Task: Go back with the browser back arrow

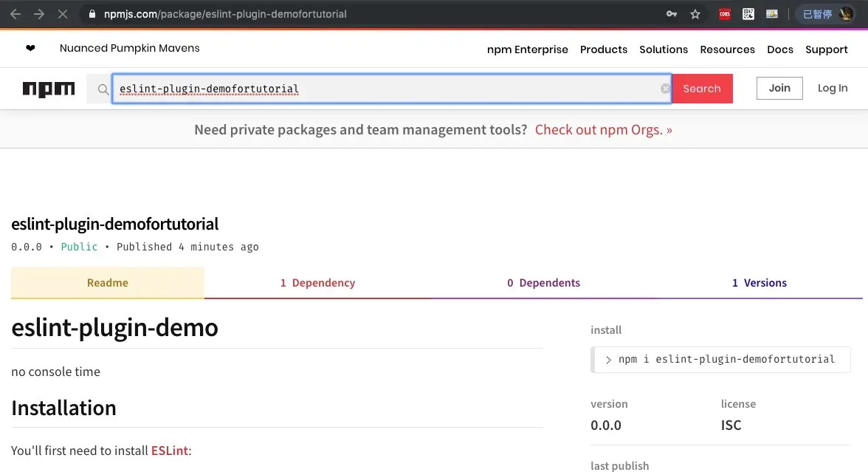Action: pyautogui.click(x=15, y=14)
